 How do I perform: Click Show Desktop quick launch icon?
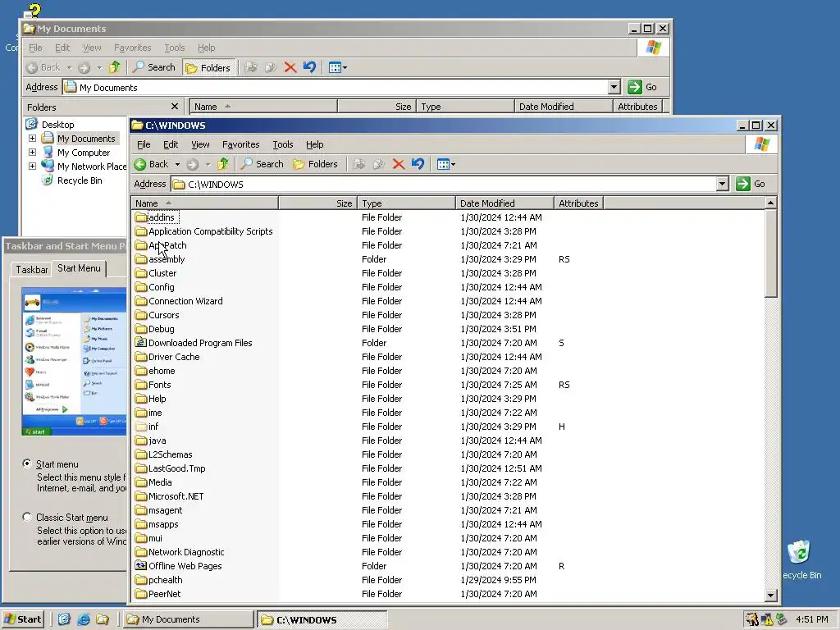64,619
